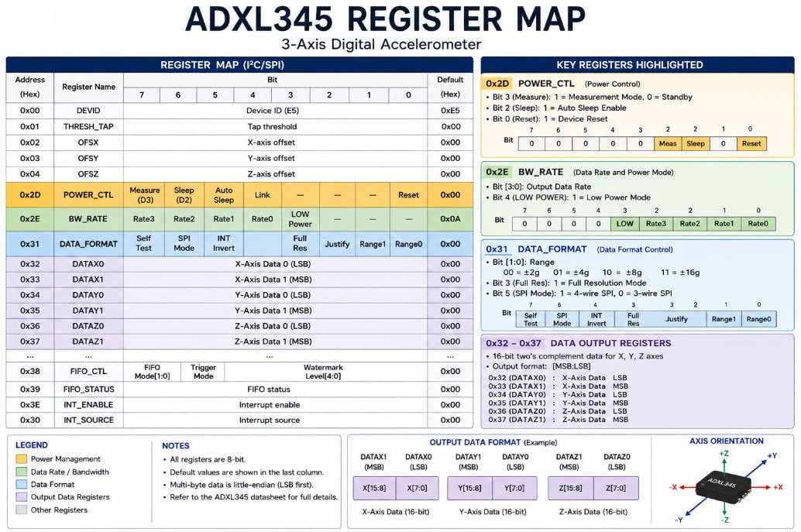Screen dimensions: 801x532
Task: Click the ADXL345 chip image
Action: [x=724, y=486]
